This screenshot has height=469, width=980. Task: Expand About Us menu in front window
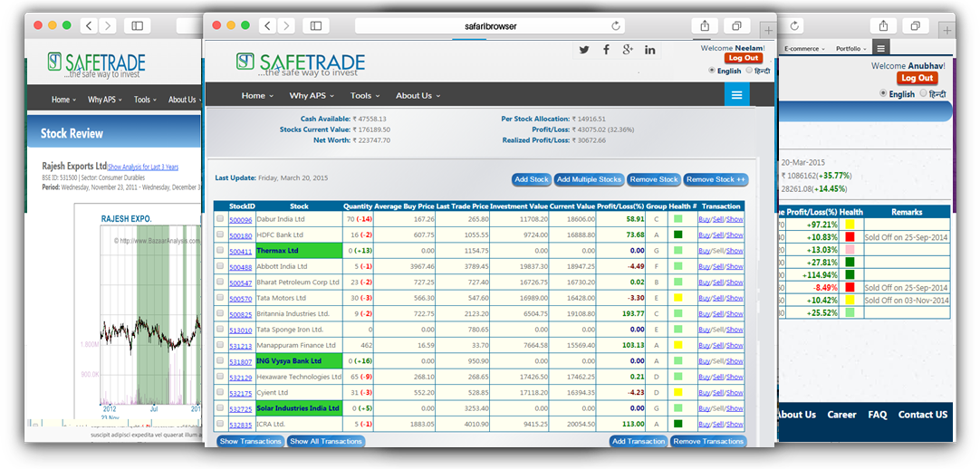pyautogui.click(x=418, y=96)
